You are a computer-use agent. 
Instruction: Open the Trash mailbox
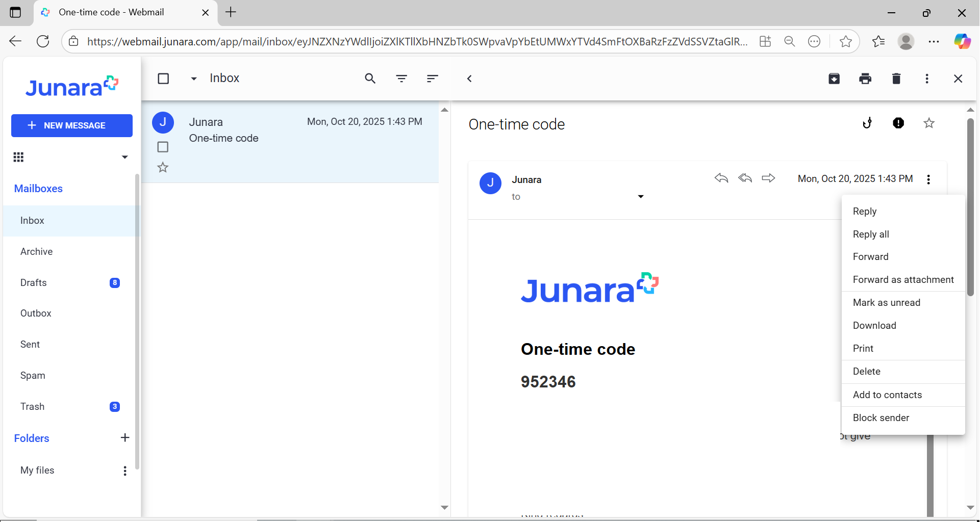(x=69, y=407)
